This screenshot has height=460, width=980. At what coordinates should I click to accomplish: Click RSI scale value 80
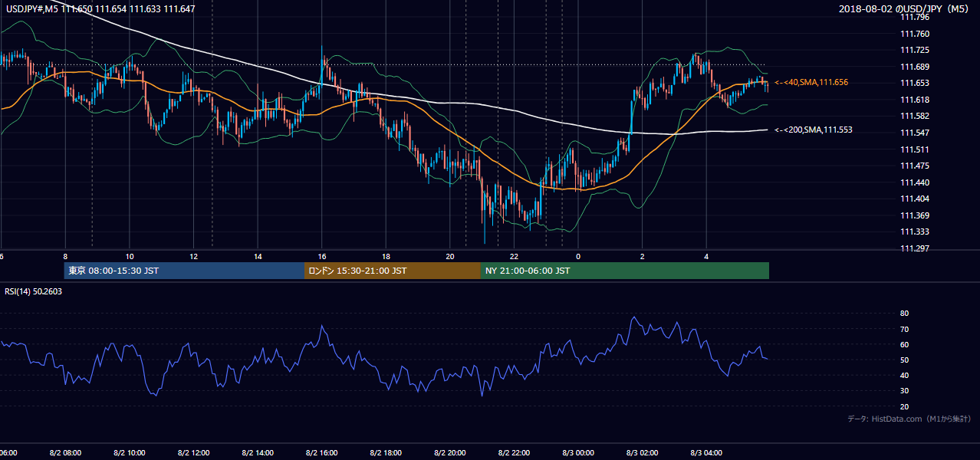(904, 314)
